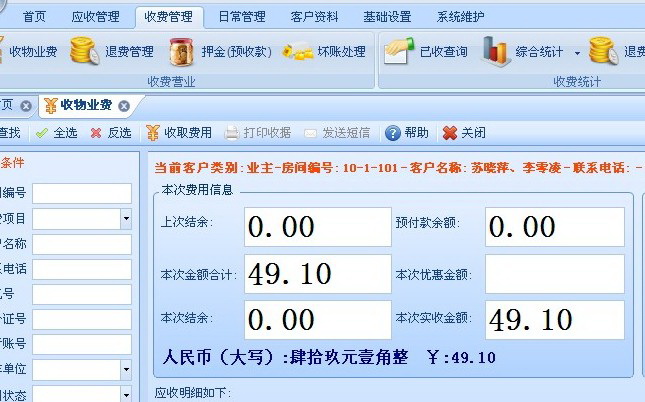Screen dimensions: 645x402
Task: Click the 押金 jar icon
Action: pyautogui.click(x=181, y=51)
